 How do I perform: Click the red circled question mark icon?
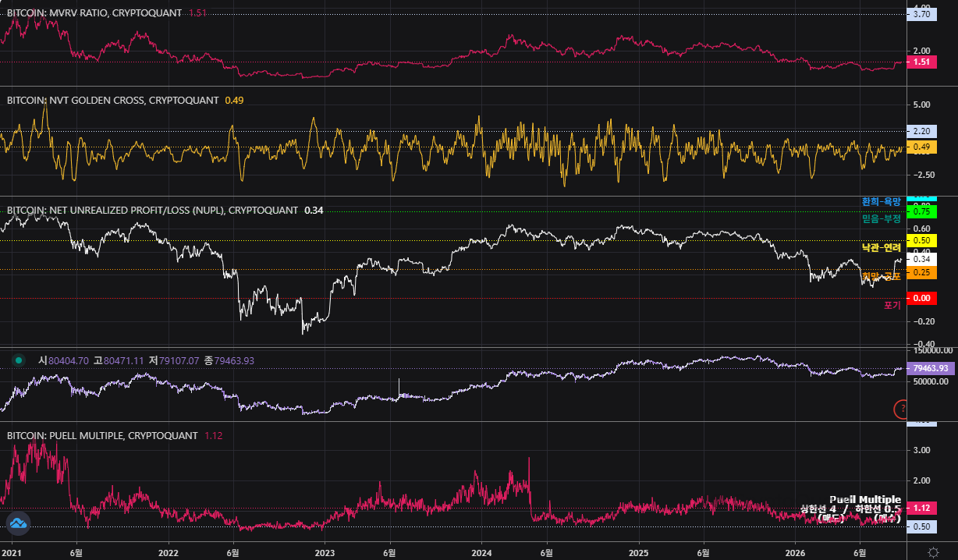902,409
